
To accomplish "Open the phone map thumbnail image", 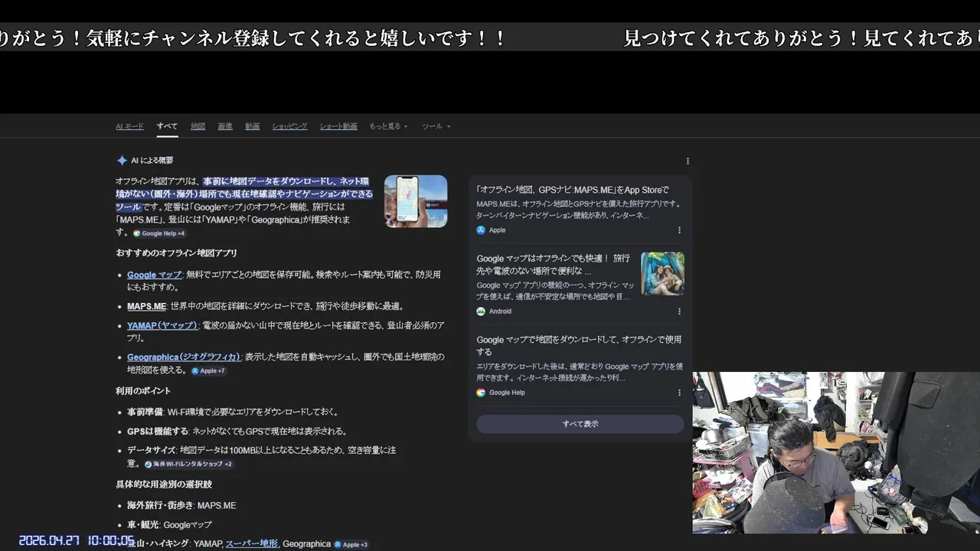I will (x=416, y=201).
